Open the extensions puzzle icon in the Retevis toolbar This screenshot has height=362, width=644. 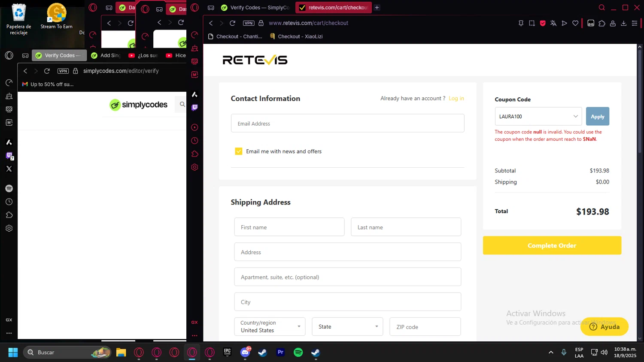(x=602, y=23)
